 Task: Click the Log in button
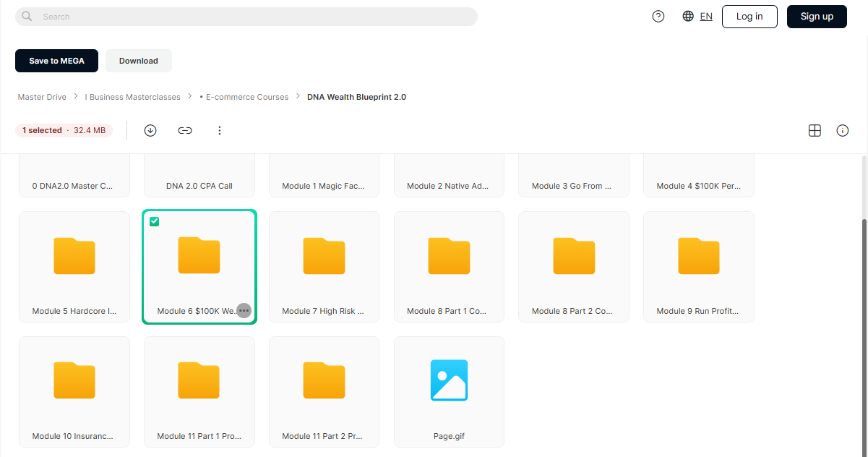click(749, 17)
